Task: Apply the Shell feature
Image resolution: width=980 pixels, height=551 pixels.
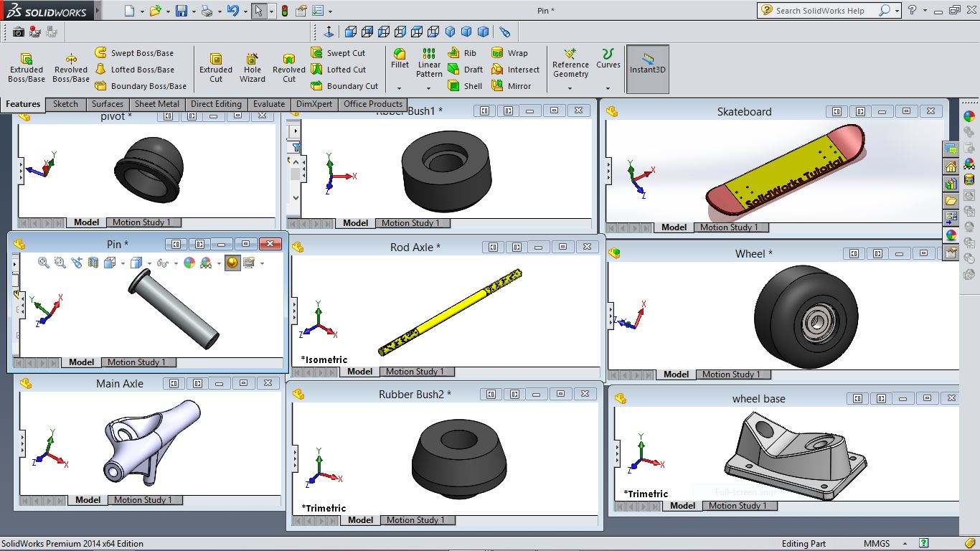Action: pos(465,86)
